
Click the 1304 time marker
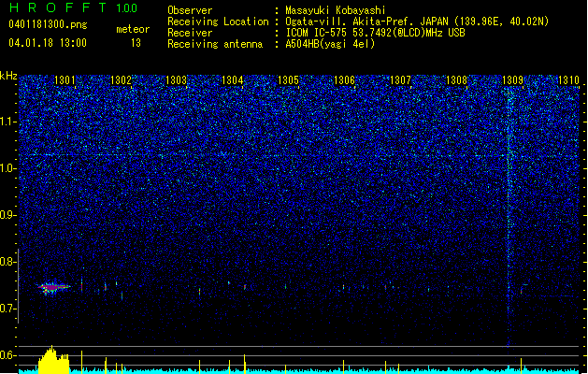click(232, 80)
